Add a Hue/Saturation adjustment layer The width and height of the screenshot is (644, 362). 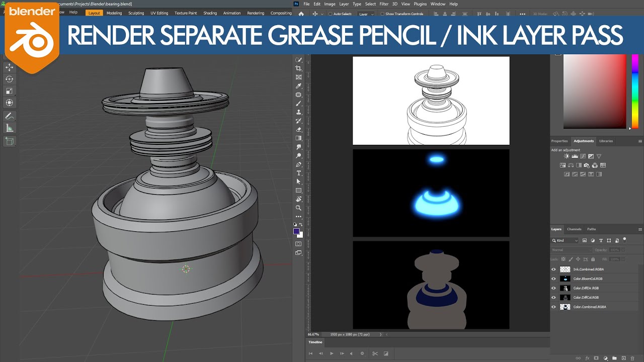562,165
